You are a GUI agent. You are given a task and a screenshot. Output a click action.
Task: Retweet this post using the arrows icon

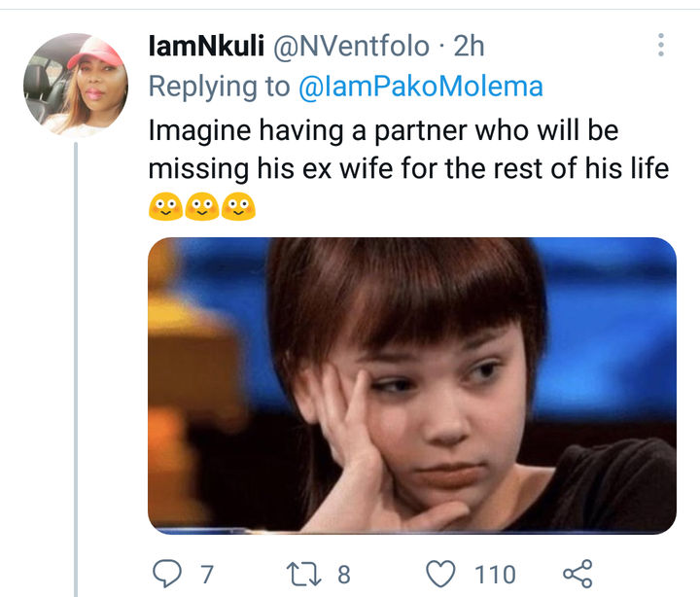pyautogui.click(x=303, y=575)
